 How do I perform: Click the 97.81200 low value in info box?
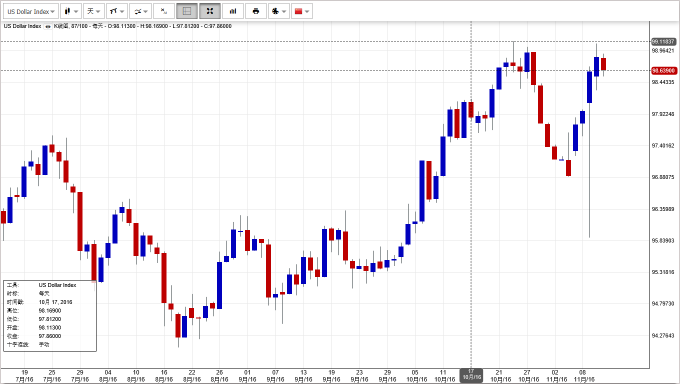(x=50, y=319)
